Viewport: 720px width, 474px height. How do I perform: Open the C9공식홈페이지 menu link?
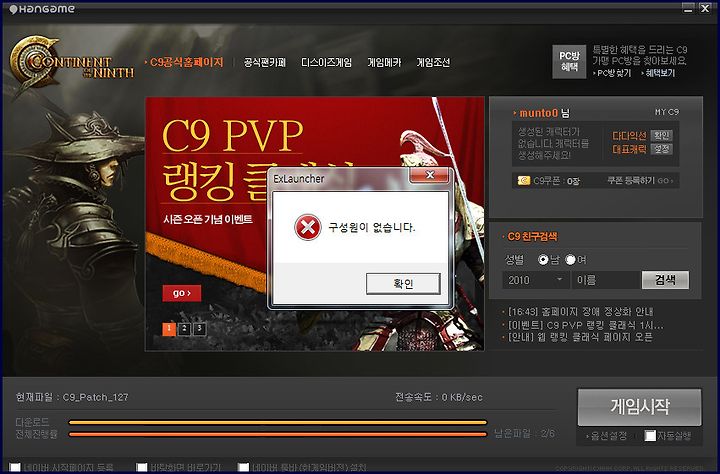coord(186,62)
